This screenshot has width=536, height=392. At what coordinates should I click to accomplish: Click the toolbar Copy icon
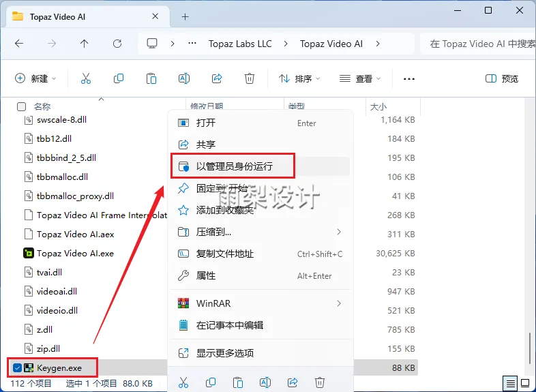pyautogui.click(x=119, y=78)
